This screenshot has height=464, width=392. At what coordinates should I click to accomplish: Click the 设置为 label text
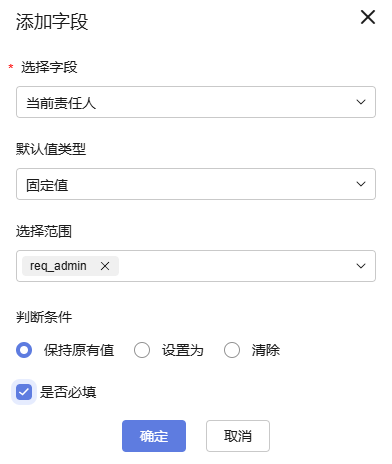coord(183,350)
